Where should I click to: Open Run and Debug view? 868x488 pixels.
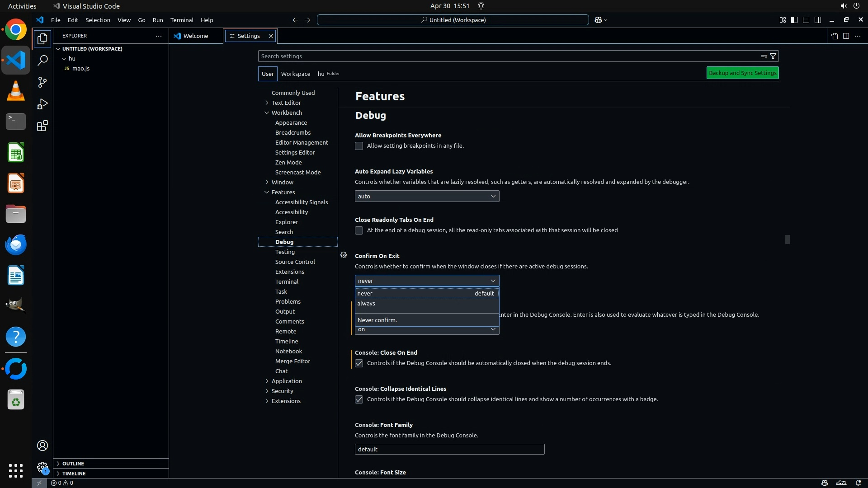pos(42,104)
